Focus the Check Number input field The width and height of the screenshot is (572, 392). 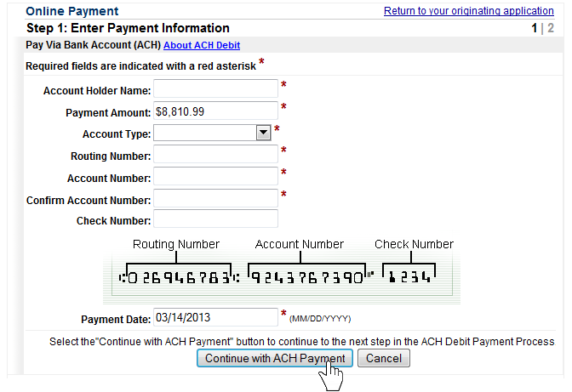[215, 220]
